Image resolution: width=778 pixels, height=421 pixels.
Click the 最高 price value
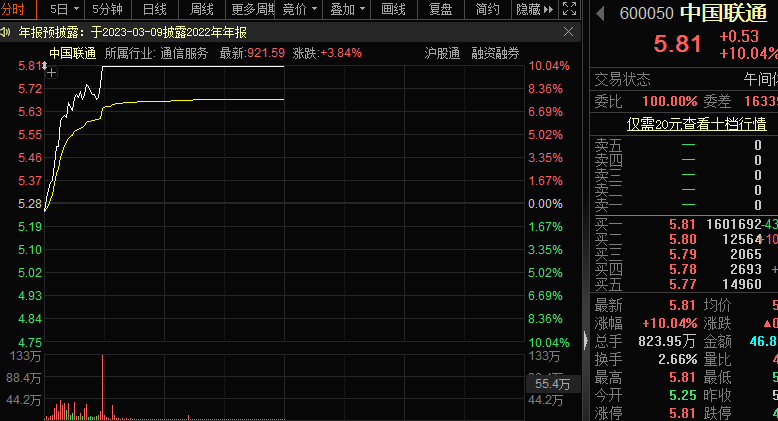coord(683,377)
